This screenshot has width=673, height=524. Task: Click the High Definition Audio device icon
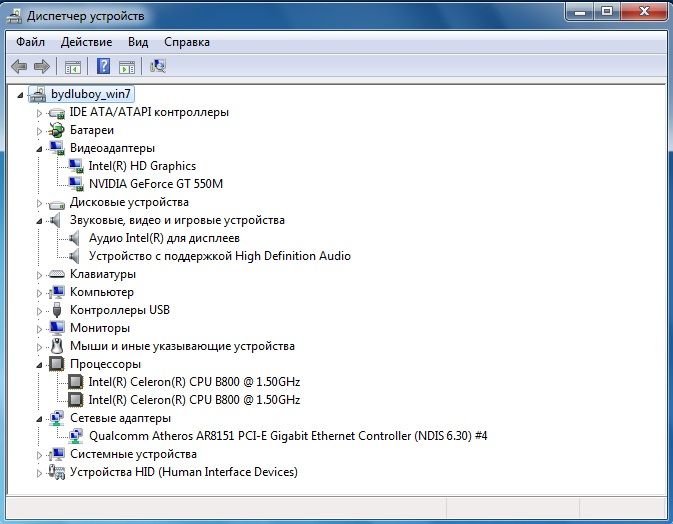tap(74, 257)
